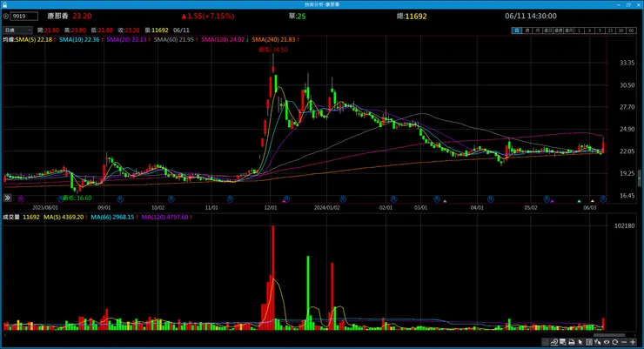Viewport: 644px width, 349px height.
Task: Click the crosshair cursor tool icon
Action: pos(598,342)
